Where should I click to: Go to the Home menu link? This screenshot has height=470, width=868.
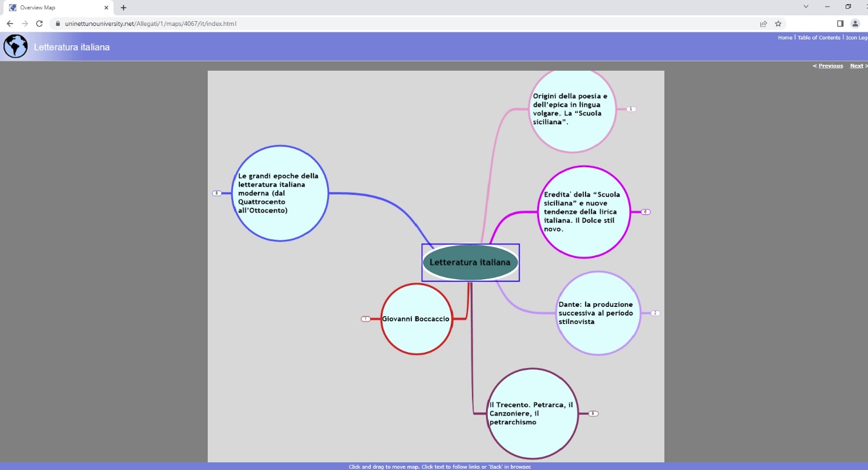click(785, 38)
